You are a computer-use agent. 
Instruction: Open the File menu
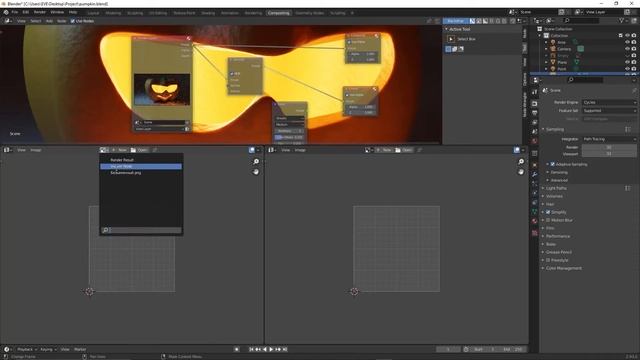(x=15, y=12)
